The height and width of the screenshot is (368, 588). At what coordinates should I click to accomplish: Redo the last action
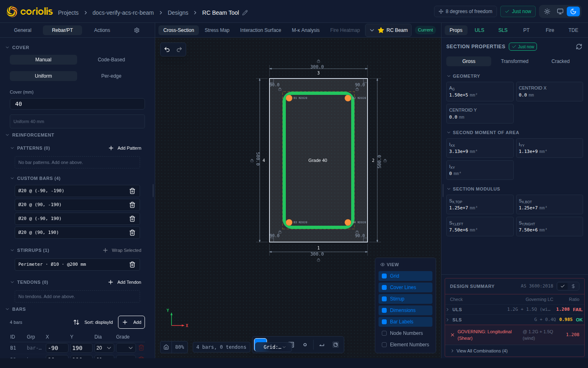[179, 49]
